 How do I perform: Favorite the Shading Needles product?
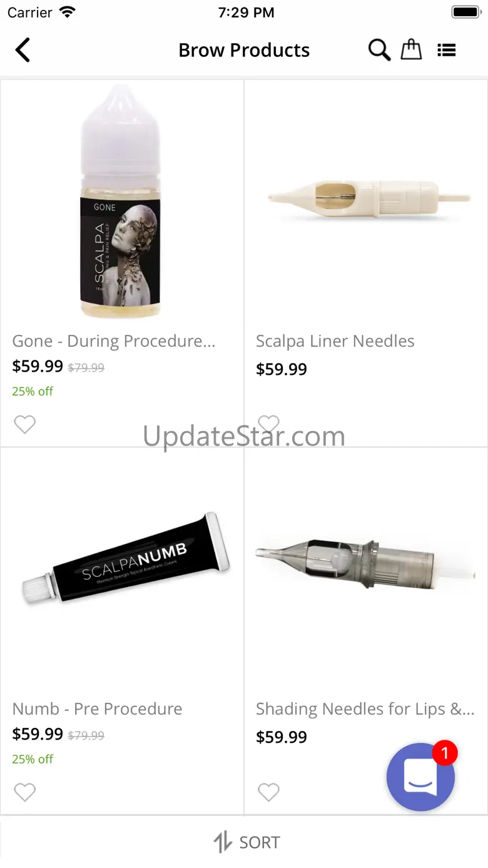point(268,792)
